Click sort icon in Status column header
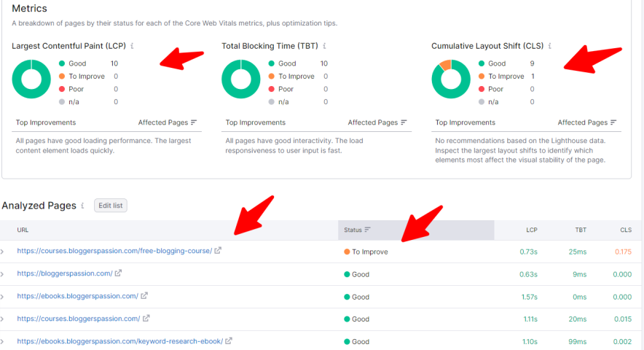The width and height of the screenshot is (644, 350). point(368,230)
